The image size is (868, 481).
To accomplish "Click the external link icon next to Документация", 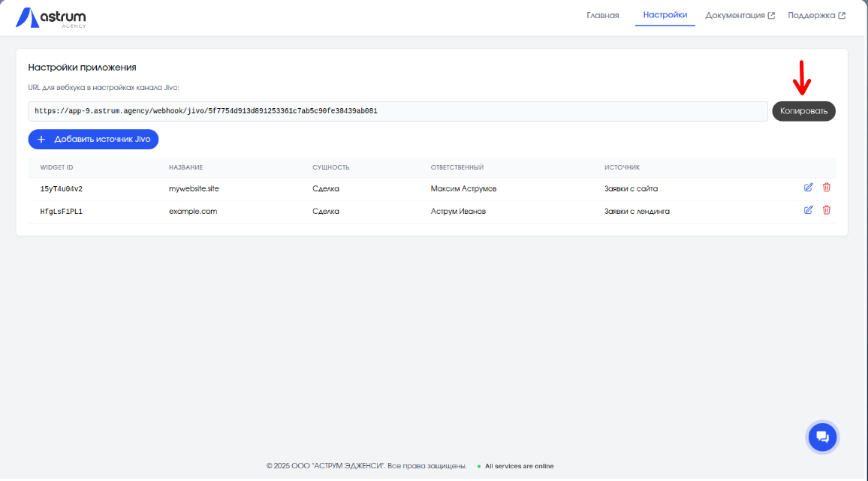I will 771,16.
